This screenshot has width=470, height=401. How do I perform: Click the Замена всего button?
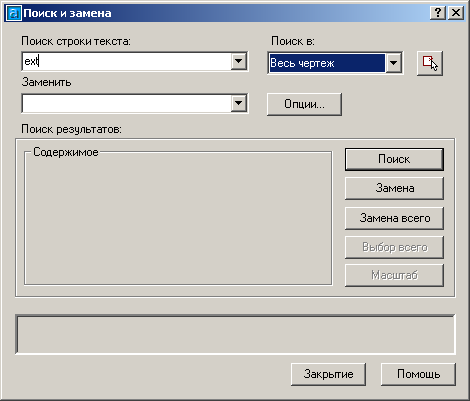coord(394,218)
